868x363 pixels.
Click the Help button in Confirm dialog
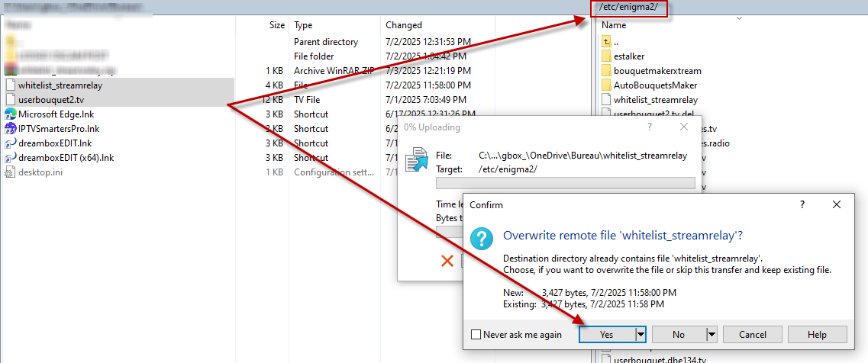point(817,334)
